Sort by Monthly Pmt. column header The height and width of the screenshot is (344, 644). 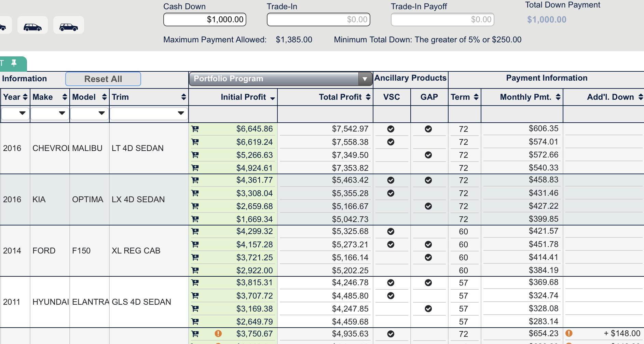(x=525, y=97)
